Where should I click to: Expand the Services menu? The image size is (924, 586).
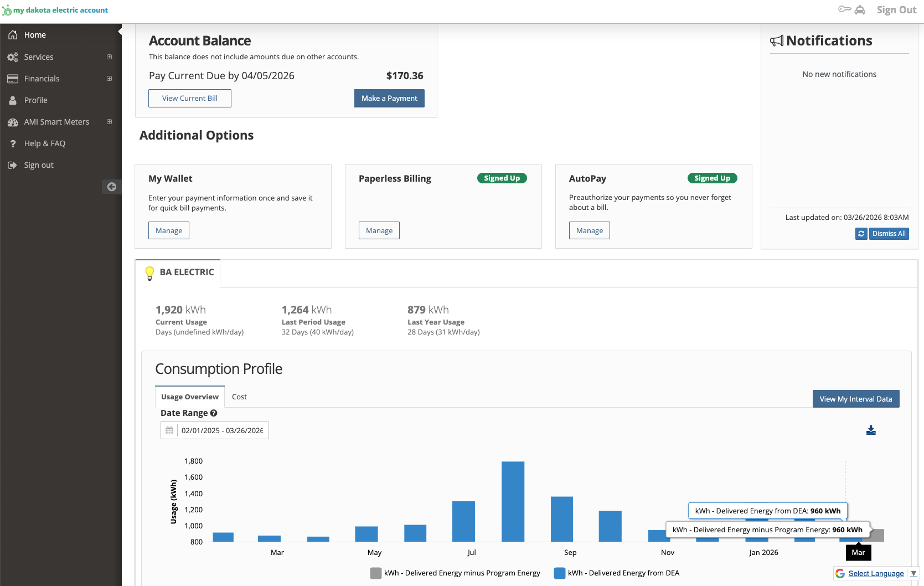pos(109,57)
